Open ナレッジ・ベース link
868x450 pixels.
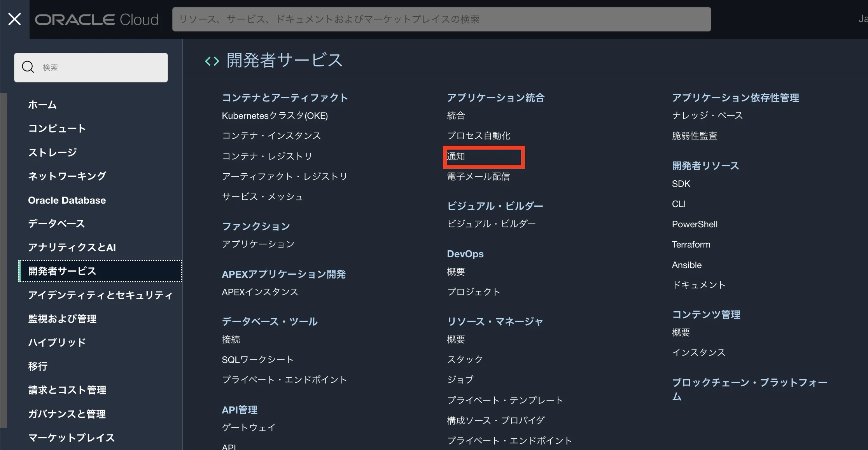click(x=707, y=115)
